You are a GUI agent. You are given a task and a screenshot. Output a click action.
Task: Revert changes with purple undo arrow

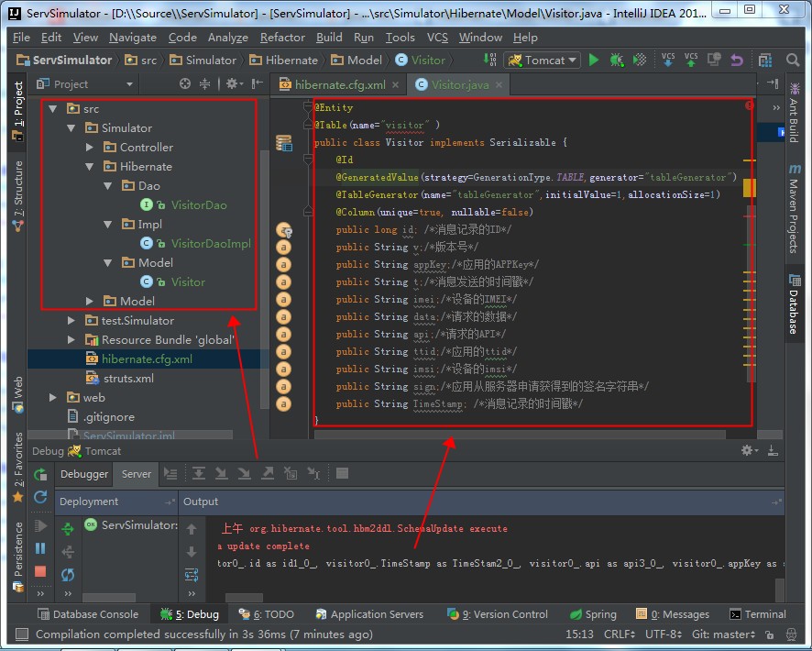737,61
